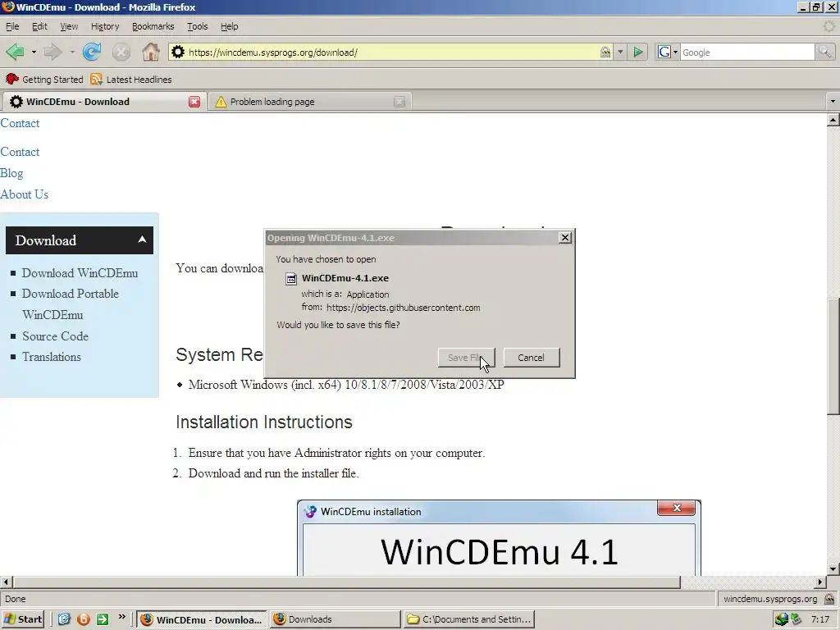Switch to the Downloads taskbar window
The image size is (840, 630).
[x=336, y=619]
